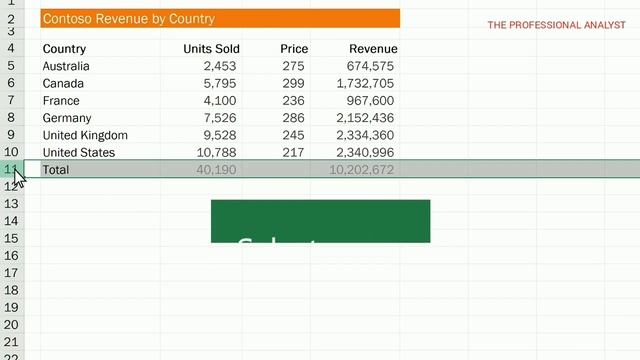Select the 'Total' label cell
This screenshot has height=360, width=640.
click(x=100, y=169)
